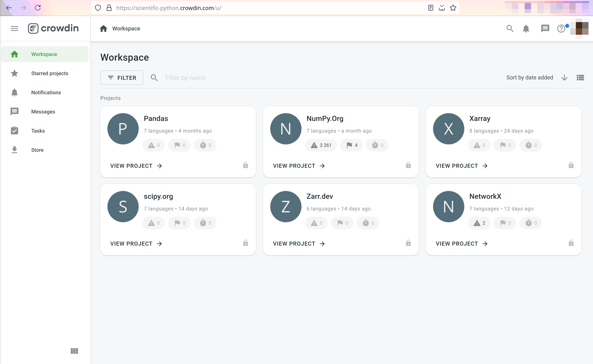Click Zarr.dev timer badge

pos(368,223)
